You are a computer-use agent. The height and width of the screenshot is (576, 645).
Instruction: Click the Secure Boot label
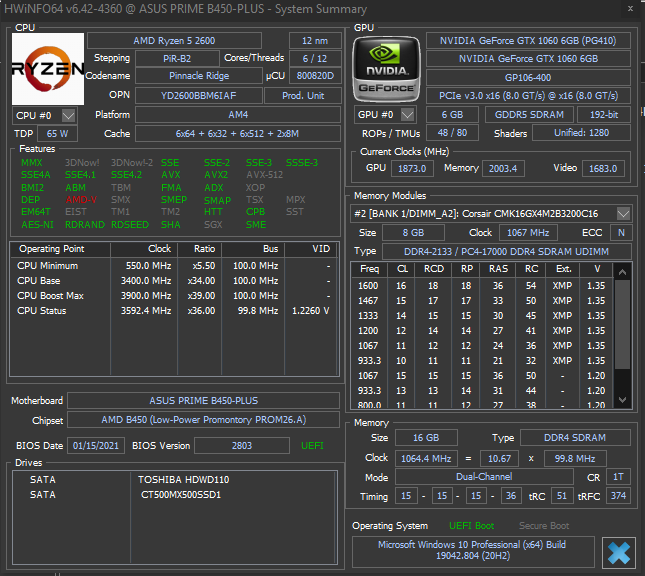pos(544,526)
